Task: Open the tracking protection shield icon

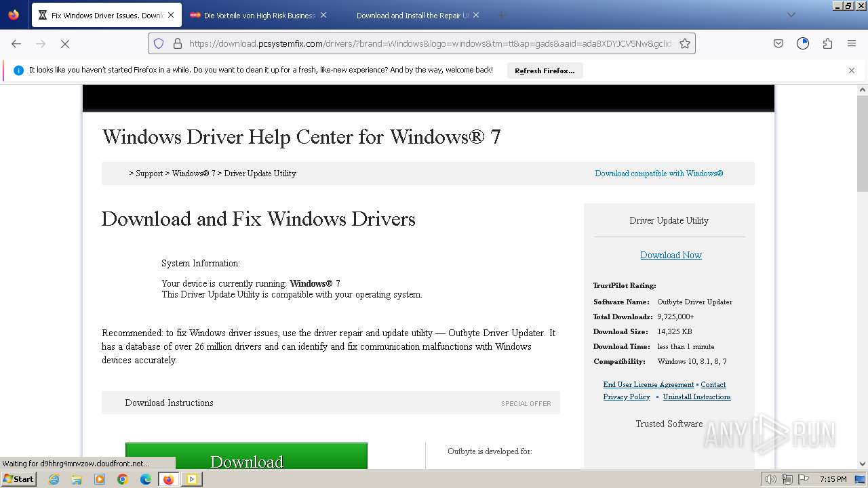Action: click(x=159, y=43)
